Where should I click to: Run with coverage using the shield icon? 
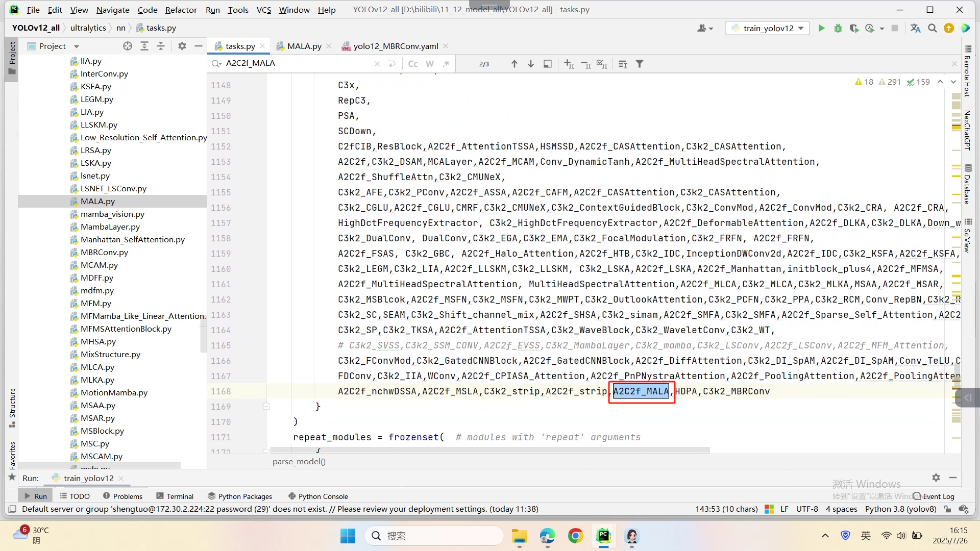854,29
